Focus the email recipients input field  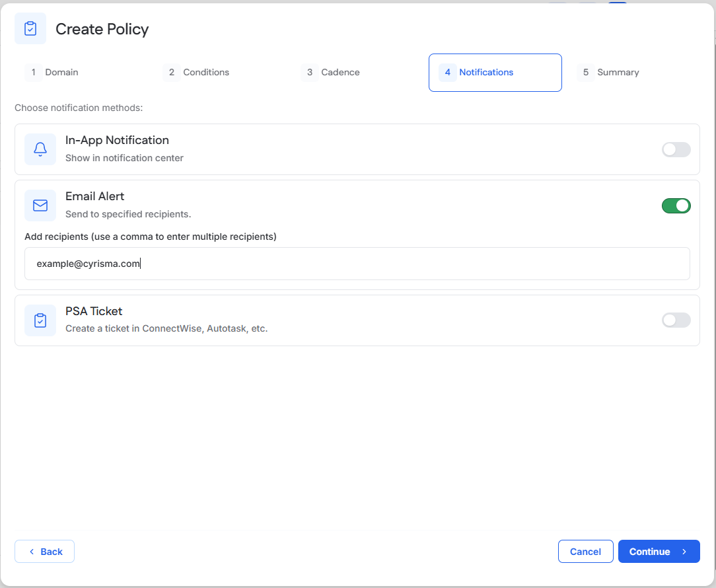357,264
